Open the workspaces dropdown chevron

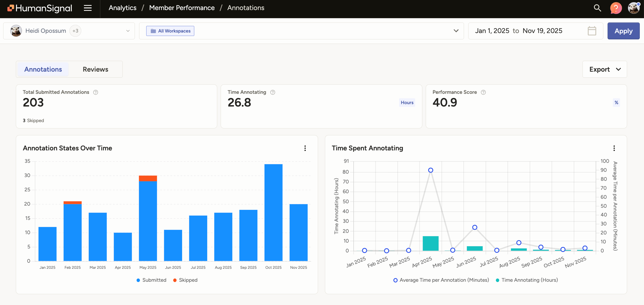pyautogui.click(x=456, y=31)
